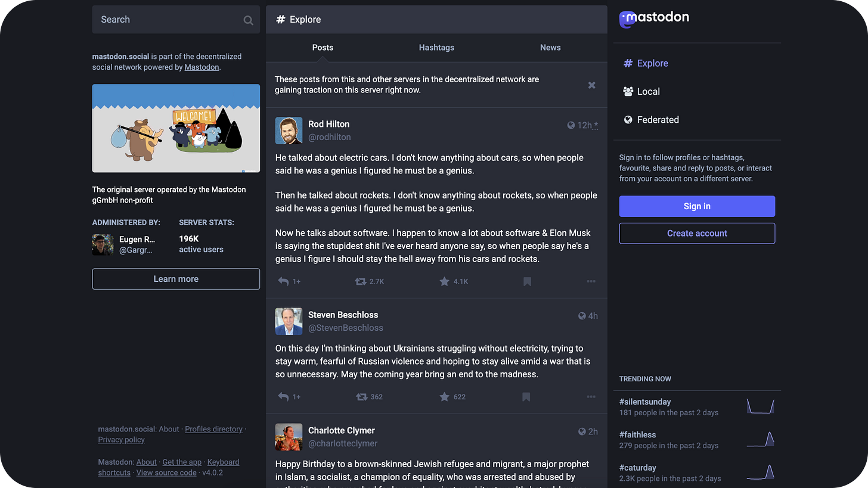Image resolution: width=868 pixels, height=488 pixels.
Task: Open the search magnifier icon
Action: (248, 20)
